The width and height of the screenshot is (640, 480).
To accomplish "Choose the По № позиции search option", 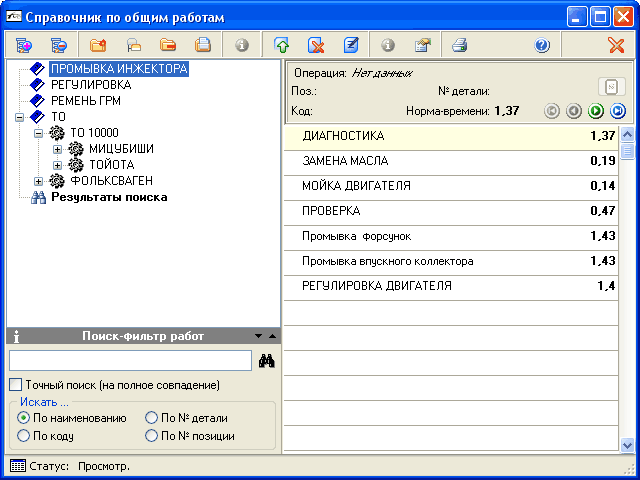I will [151, 436].
